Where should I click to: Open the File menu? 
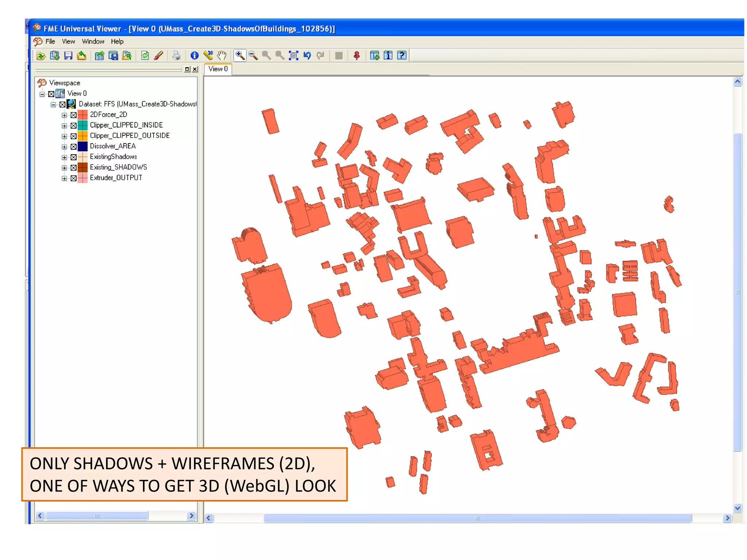coord(50,42)
